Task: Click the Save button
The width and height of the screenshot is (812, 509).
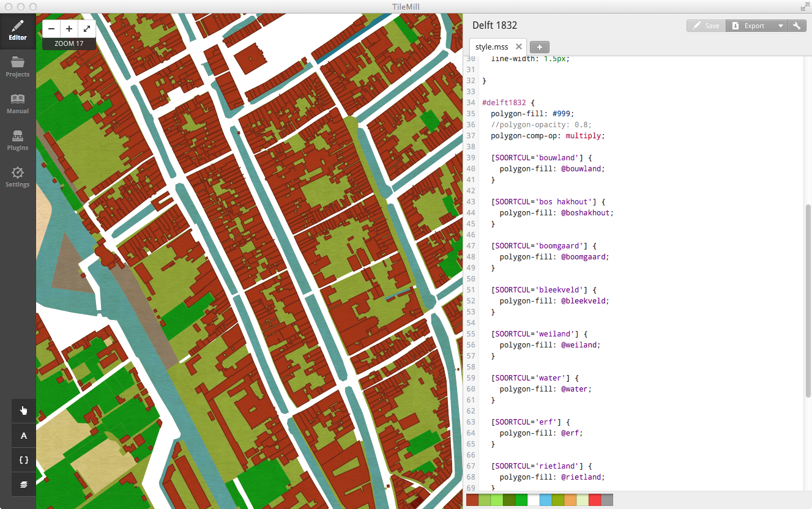Action: click(x=706, y=26)
